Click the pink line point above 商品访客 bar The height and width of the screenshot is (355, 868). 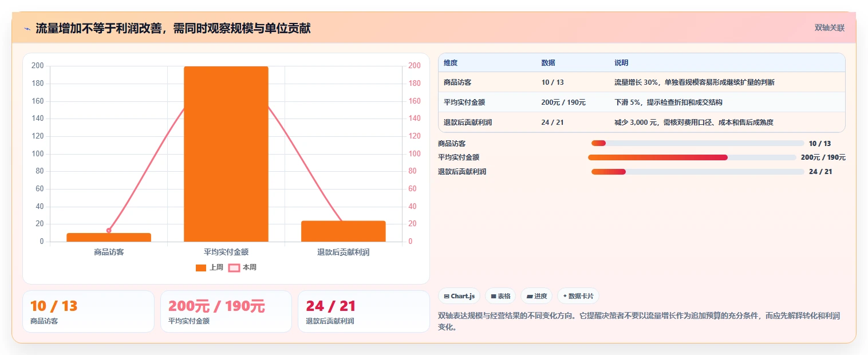[109, 230]
